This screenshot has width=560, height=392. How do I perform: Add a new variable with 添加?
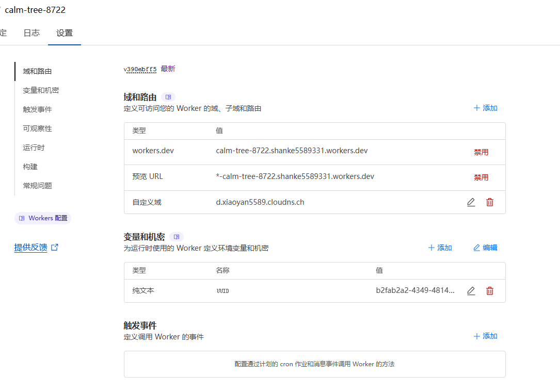(x=440, y=248)
